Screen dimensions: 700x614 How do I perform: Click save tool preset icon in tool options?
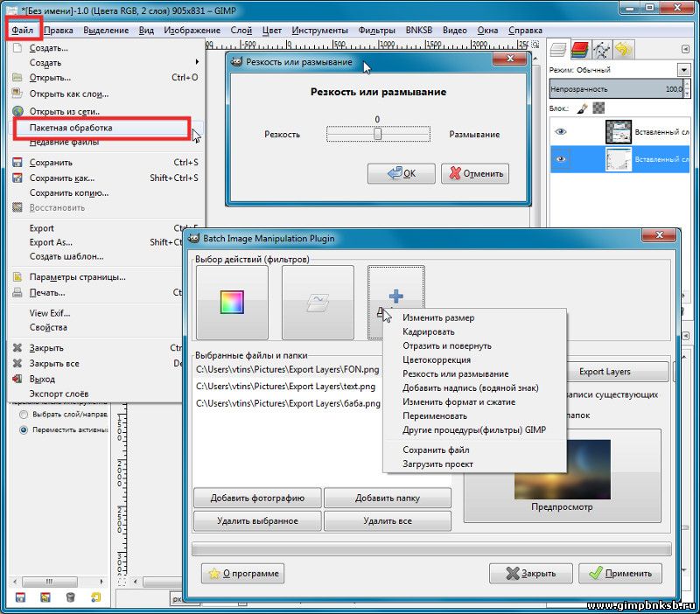[20, 597]
